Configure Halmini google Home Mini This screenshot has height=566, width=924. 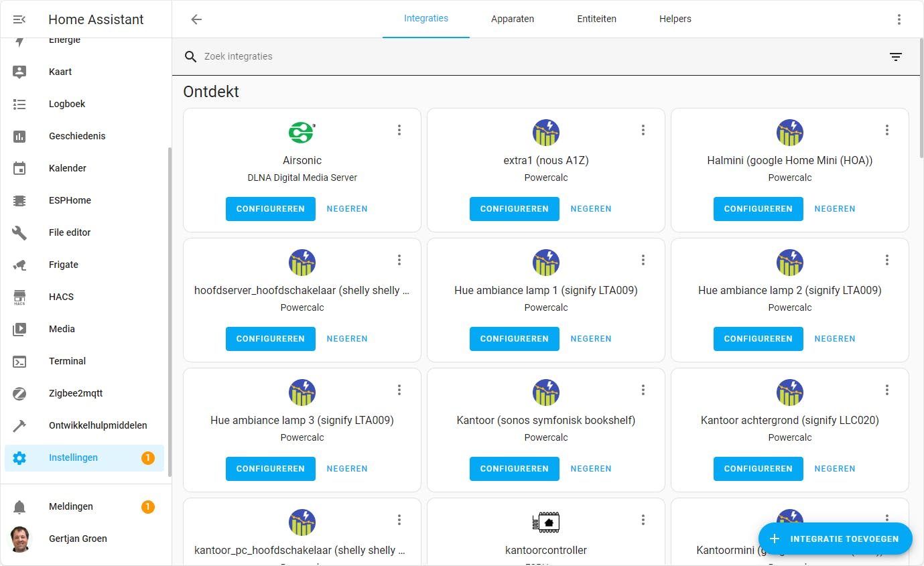(758, 209)
